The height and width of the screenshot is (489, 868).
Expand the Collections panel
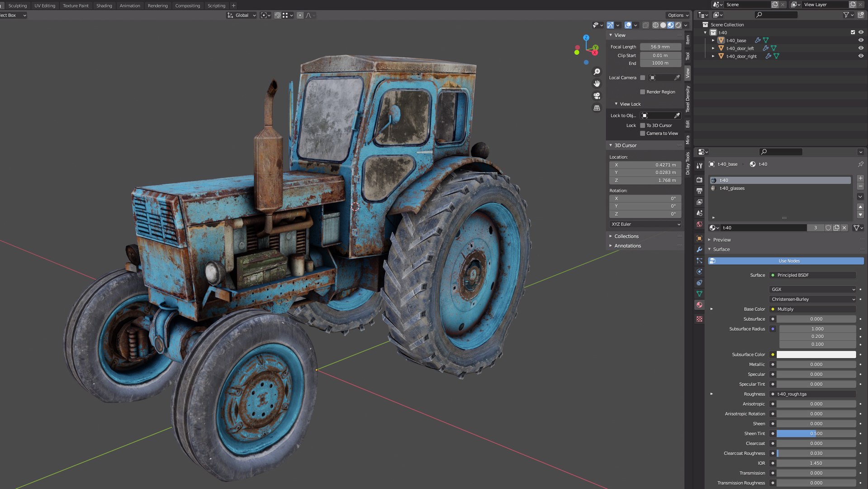click(626, 236)
